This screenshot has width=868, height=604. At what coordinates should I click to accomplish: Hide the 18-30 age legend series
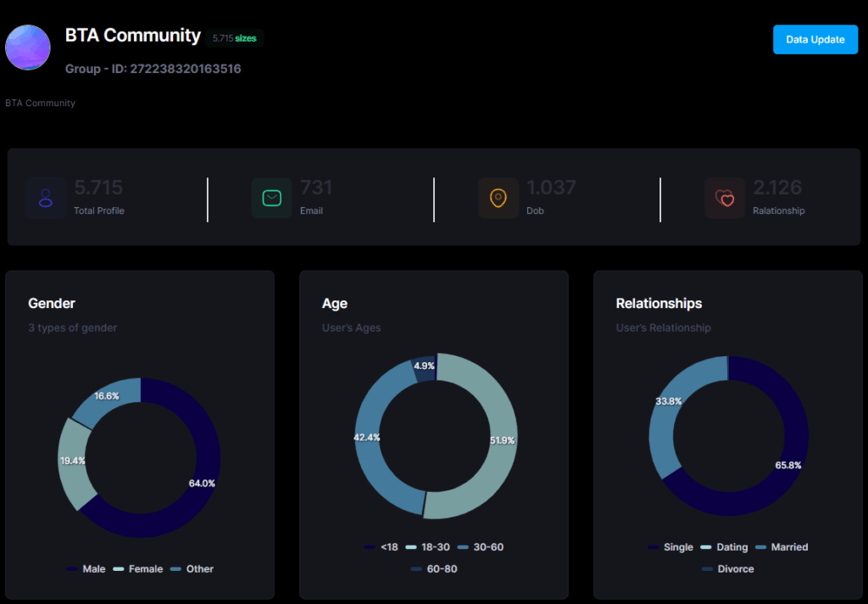click(428, 547)
